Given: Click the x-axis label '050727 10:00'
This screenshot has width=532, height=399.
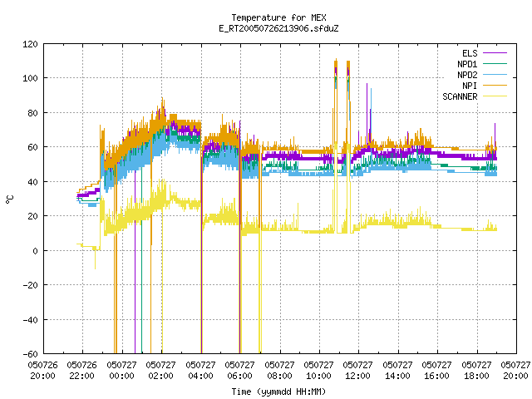Looking at the screenshot, I should pyautogui.click(x=319, y=371).
